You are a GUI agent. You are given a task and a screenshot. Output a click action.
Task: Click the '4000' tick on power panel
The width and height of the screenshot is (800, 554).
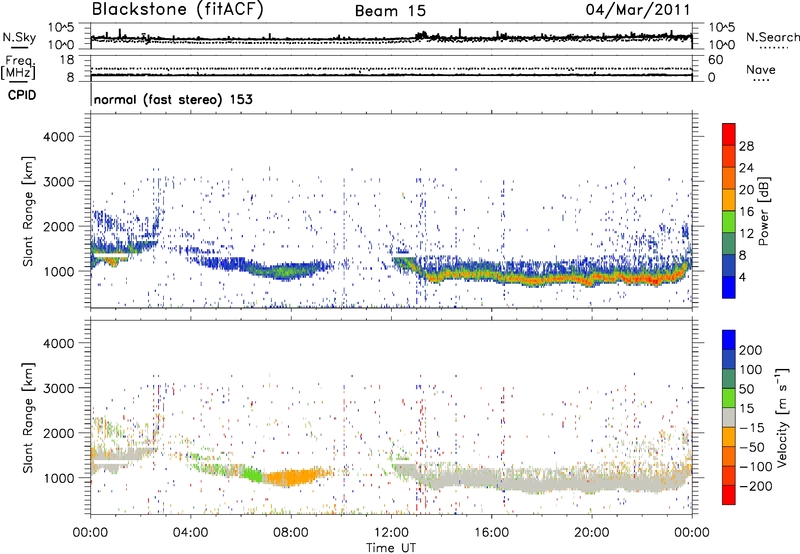point(58,137)
